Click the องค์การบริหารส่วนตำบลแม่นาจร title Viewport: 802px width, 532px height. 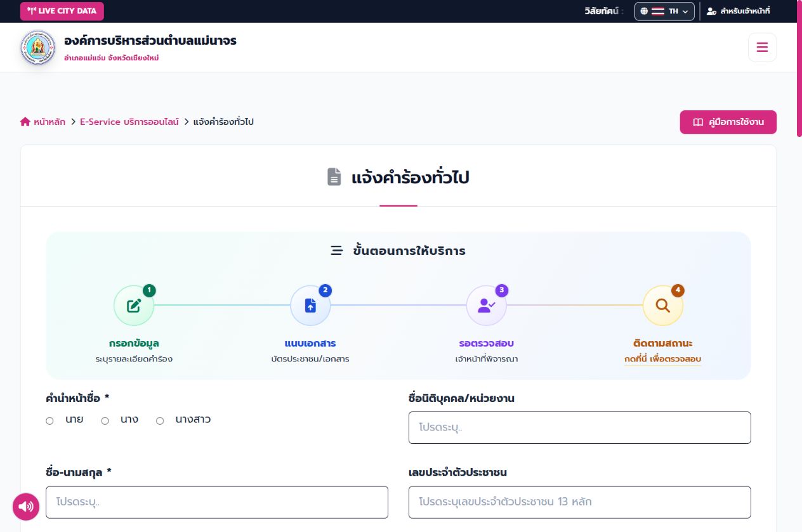click(150, 41)
